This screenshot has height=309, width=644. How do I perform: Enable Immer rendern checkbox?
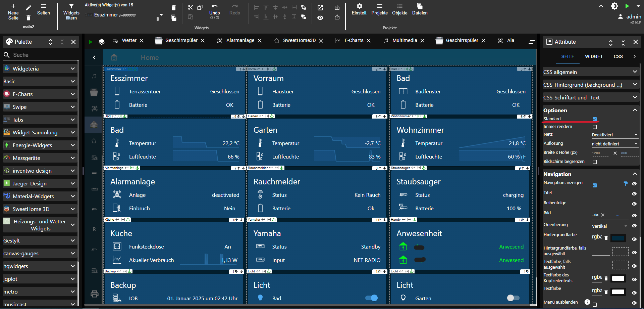[595, 127]
